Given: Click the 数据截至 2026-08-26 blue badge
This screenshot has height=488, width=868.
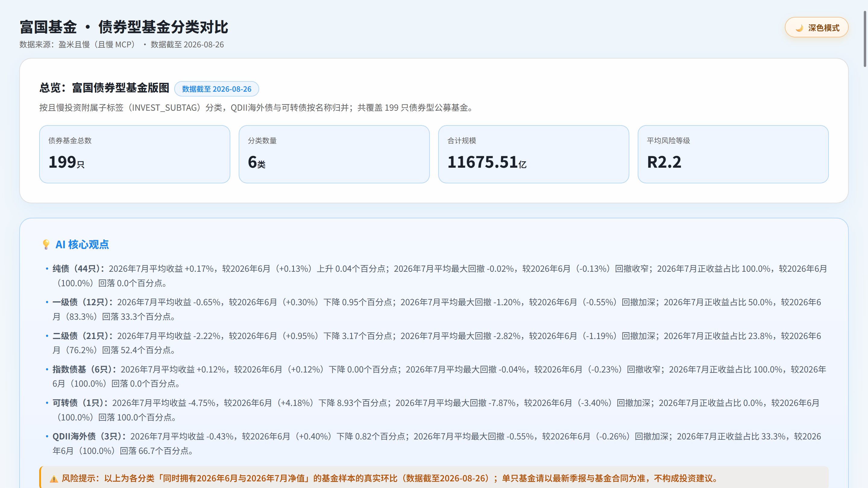Looking at the screenshot, I should pos(217,89).
